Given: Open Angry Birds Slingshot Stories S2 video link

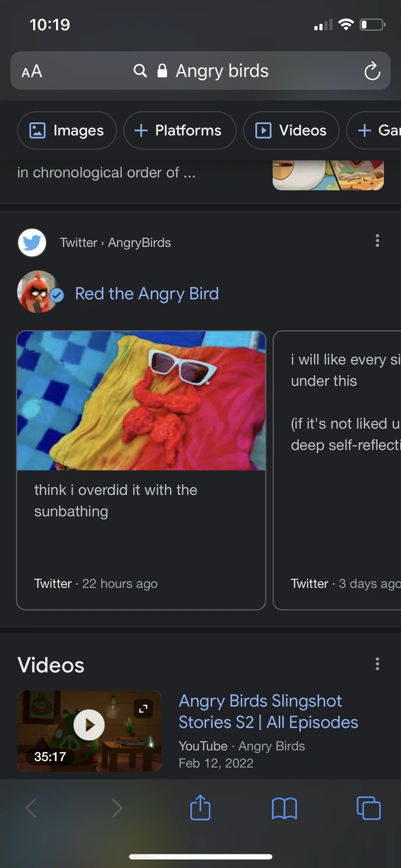Looking at the screenshot, I should coord(268,711).
